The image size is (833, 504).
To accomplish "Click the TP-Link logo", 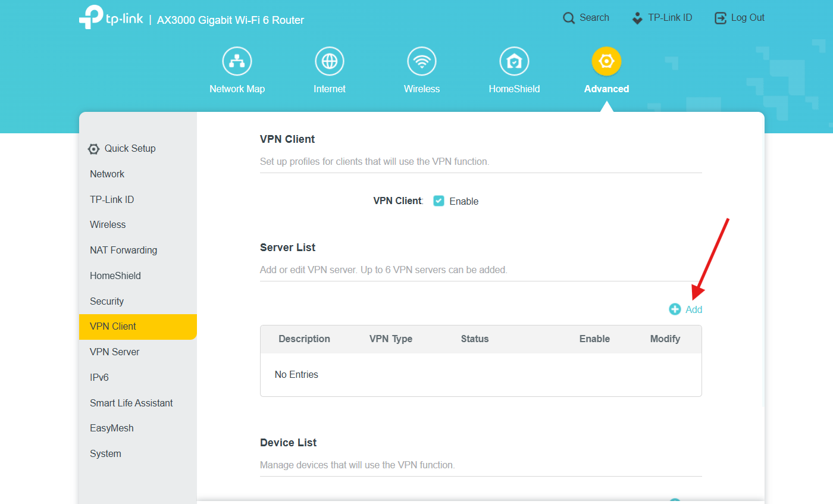I will click(111, 18).
